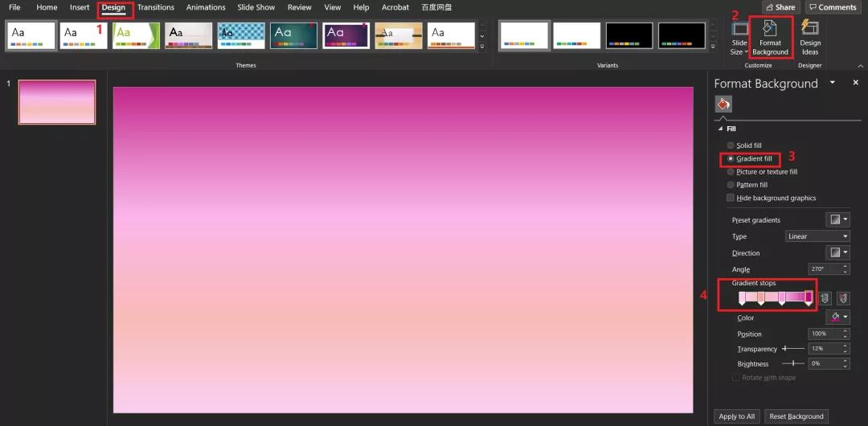The width and height of the screenshot is (868, 426).
Task: Click the Brightness slider
Action: click(x=793, y=363)
